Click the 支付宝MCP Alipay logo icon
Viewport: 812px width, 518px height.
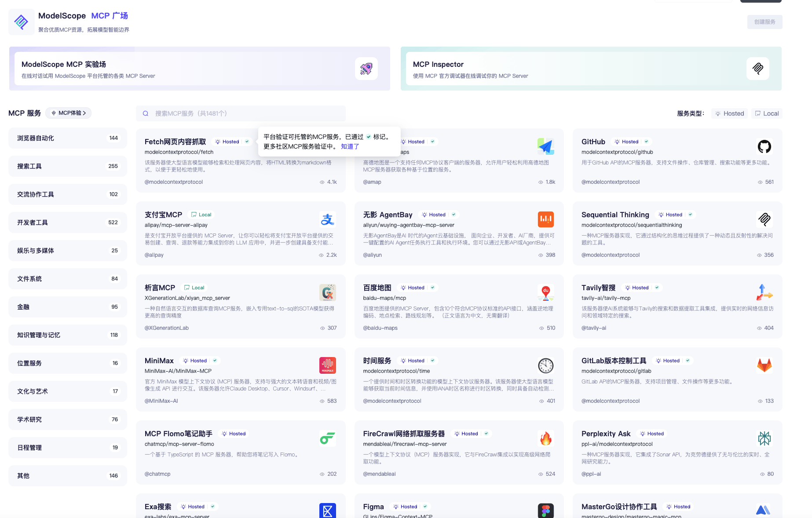click(327, 219)
